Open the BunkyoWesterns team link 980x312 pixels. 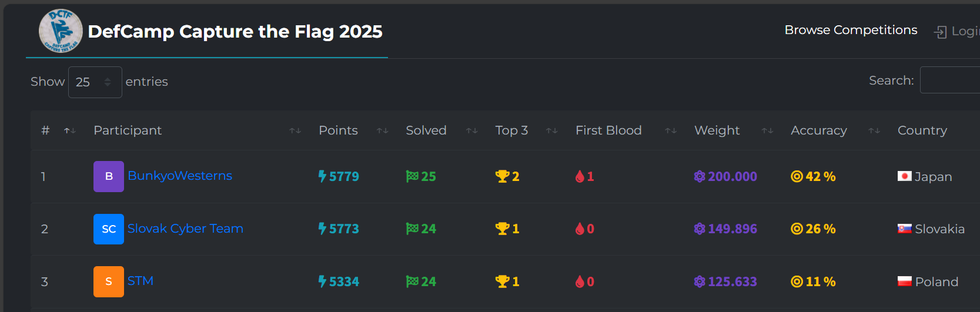coord(180,176)
